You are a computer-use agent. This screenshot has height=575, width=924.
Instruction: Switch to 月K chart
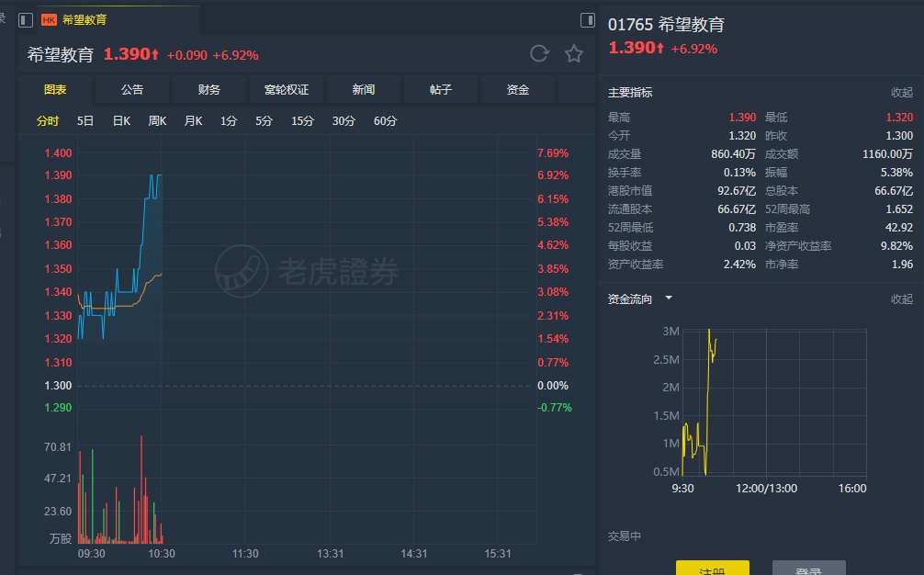pyautogui.click(x=193, y=120)
